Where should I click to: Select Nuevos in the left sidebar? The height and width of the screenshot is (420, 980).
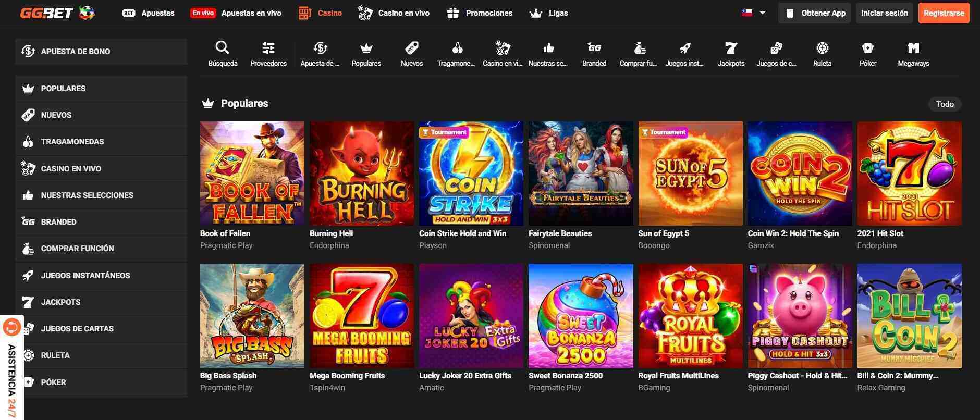click(101, 115)
